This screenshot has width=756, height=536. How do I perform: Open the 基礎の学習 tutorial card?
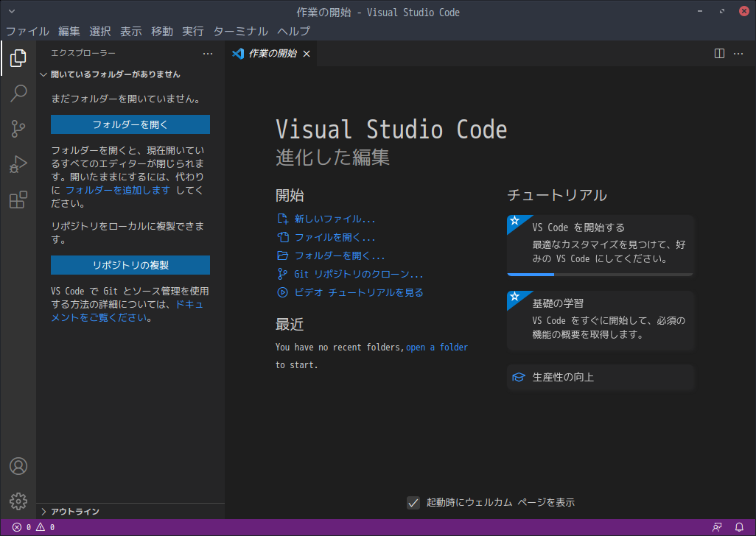[x=601, y=321]
